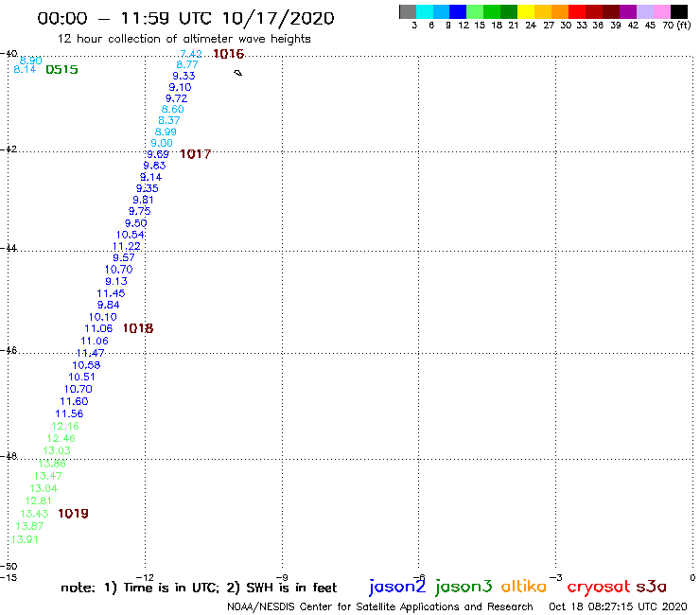The width and height of the screenshot is (700, 615).
Task: Select the purple swatch in the color legend
Action: [x=628, y=11]
